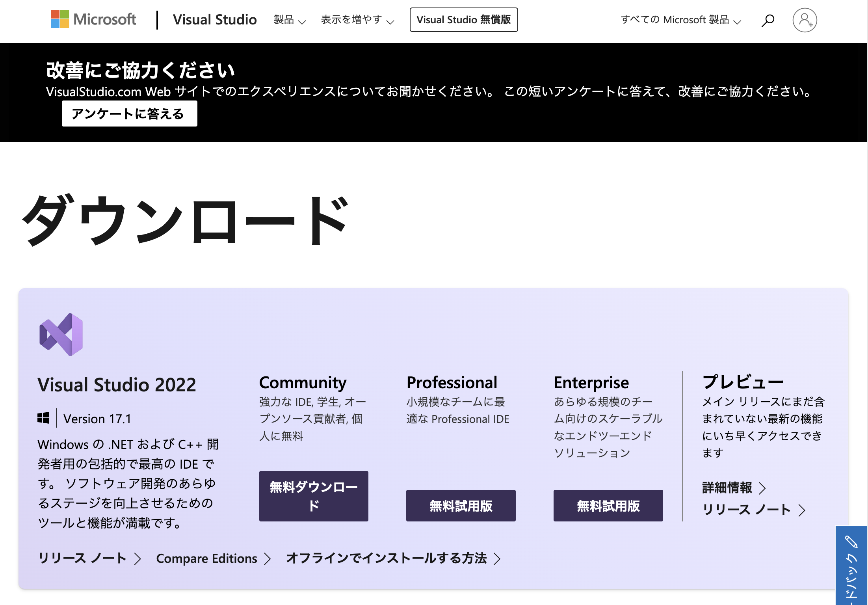The height and width of the screenshot is (605, 868).
Task: Click the 改善にご協力ください banner heading
Action: (140, 71)
